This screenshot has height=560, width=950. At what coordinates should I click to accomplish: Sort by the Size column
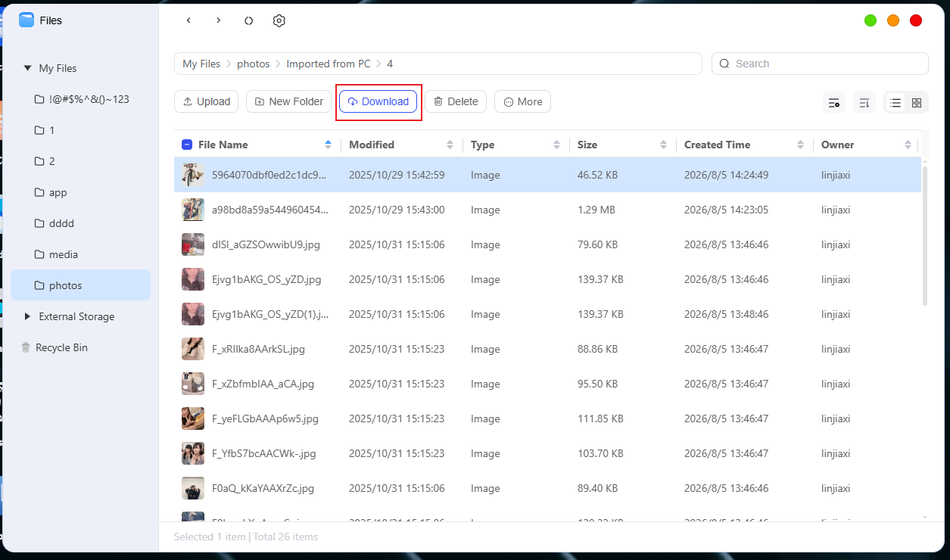622,145
